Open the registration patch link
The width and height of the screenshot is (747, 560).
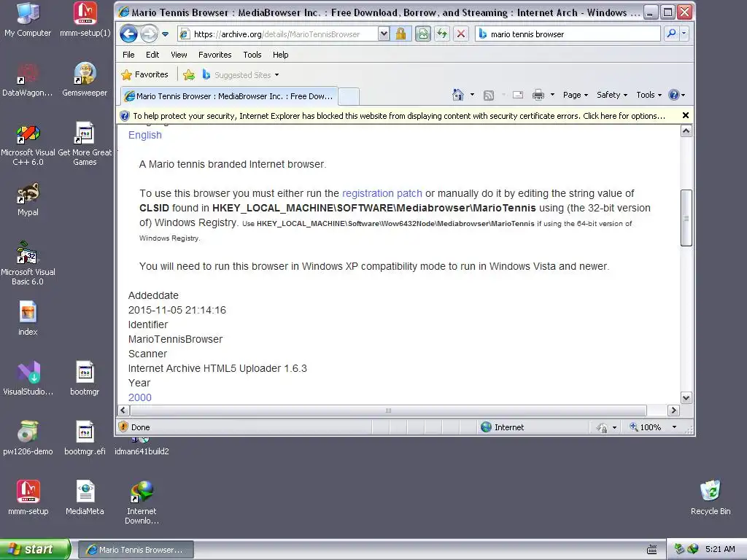coord(382,193)
